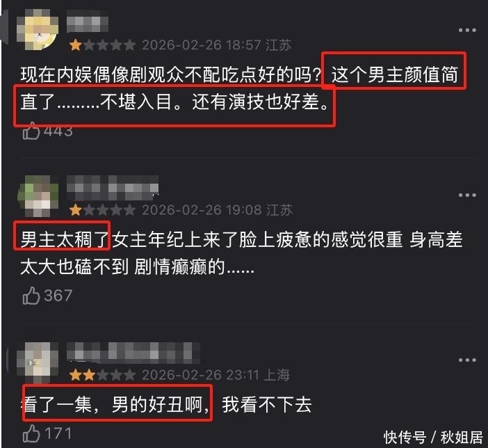Open the three-dot menu on the 23:11 review
488x448 pixels.
pyautogui.click(x=467, y=360)
